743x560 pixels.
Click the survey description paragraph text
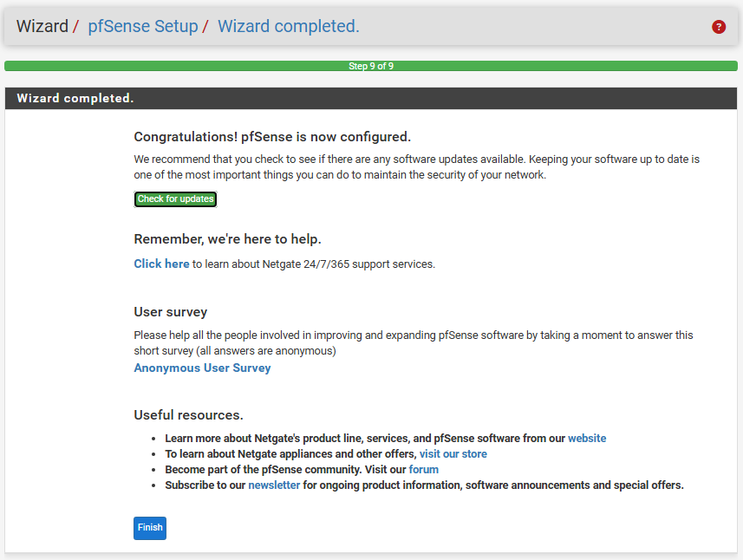click(413, 342)
